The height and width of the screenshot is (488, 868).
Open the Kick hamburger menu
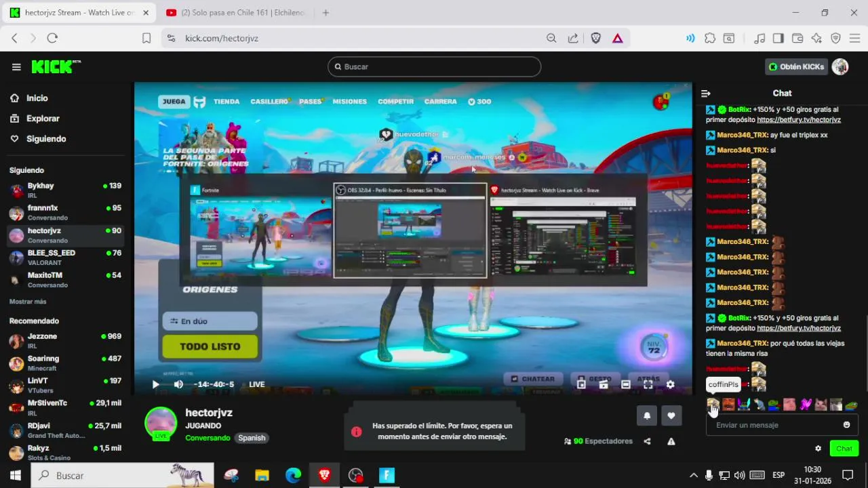click(x=16, y=66)
